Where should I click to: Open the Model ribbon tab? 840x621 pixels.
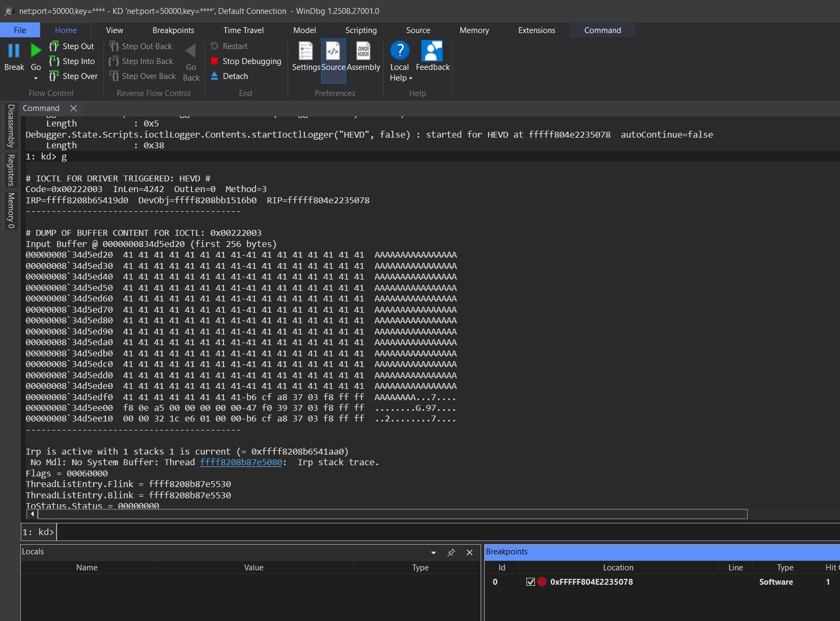click(x=305, y=30)
